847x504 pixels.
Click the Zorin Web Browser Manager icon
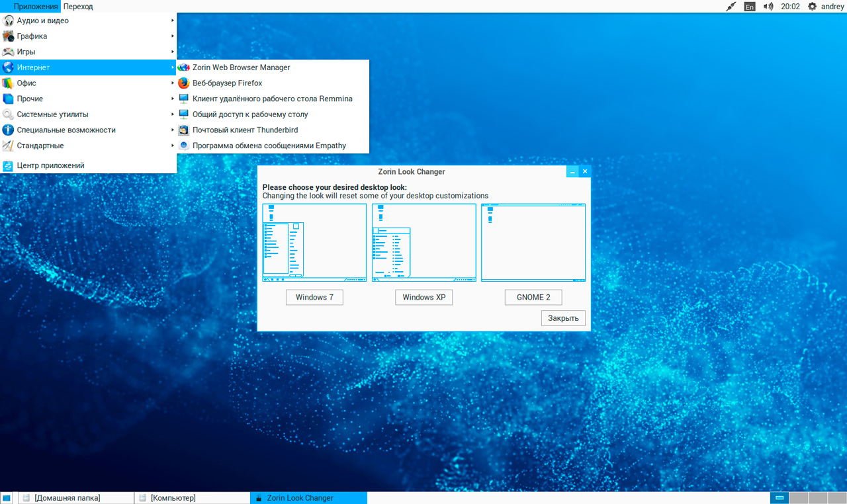pyautogui.click(x=184, y=67)
